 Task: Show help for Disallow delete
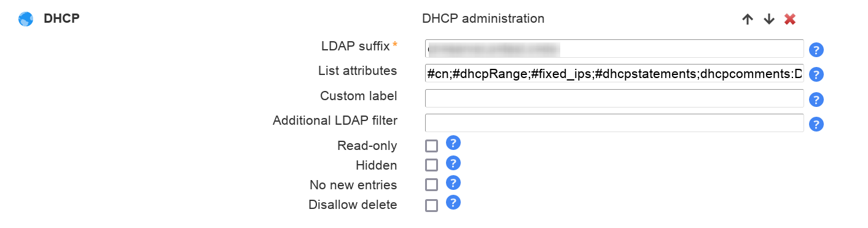tap(453, 202)
